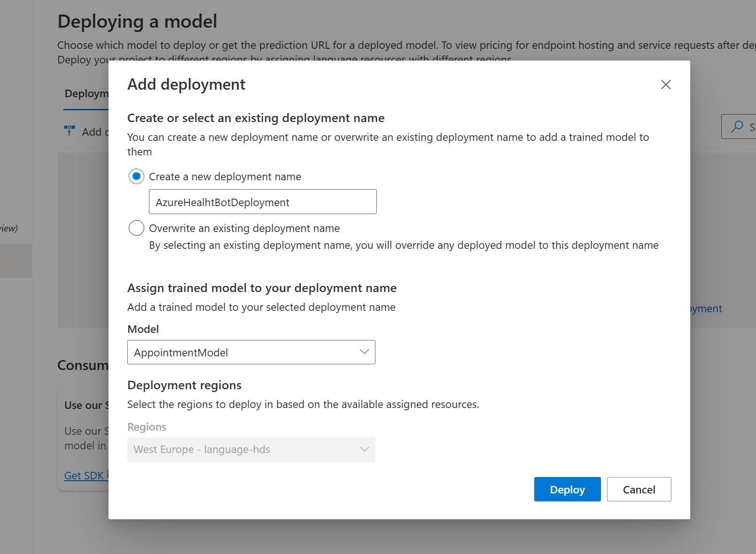Open the Model dropdown showing AppointmentModel
The height and width of the screenshot is (554, 756).
click(x=251, y=352)
